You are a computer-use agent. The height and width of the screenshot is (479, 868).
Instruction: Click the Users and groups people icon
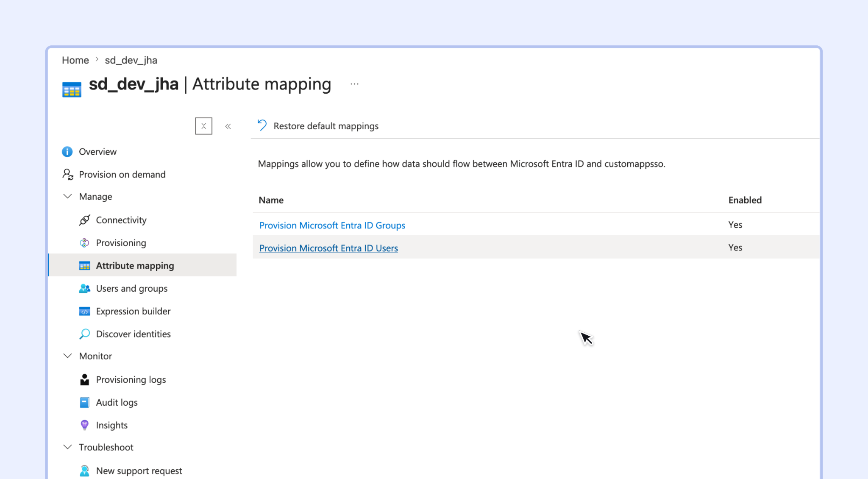click(x=84, y=289)
